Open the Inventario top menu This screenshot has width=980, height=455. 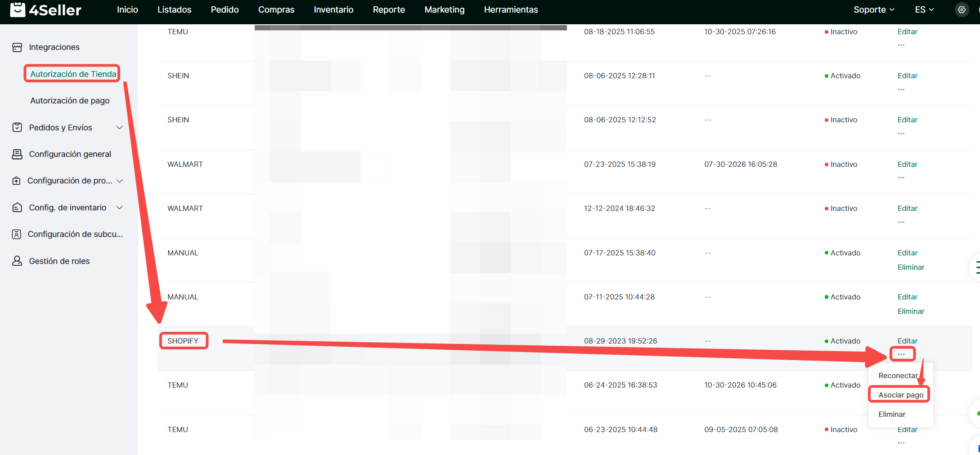coord(333,10)
